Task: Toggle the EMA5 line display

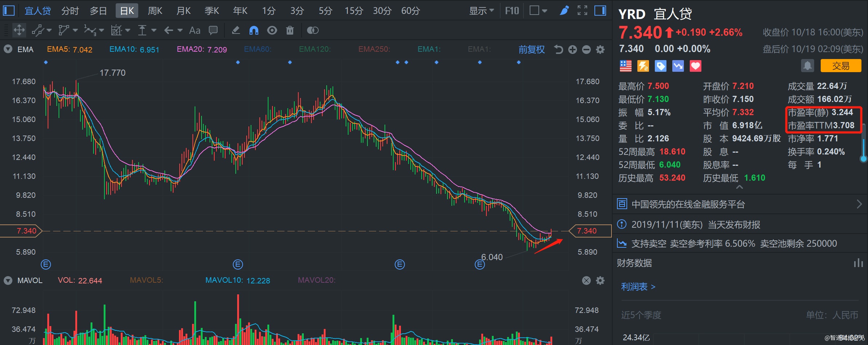Action: [x=70, y=50]
